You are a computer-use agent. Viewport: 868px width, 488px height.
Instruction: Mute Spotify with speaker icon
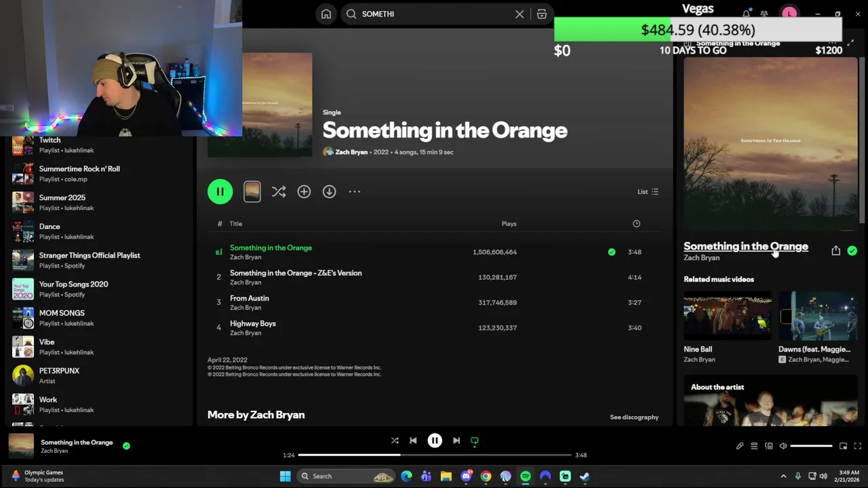783,446
